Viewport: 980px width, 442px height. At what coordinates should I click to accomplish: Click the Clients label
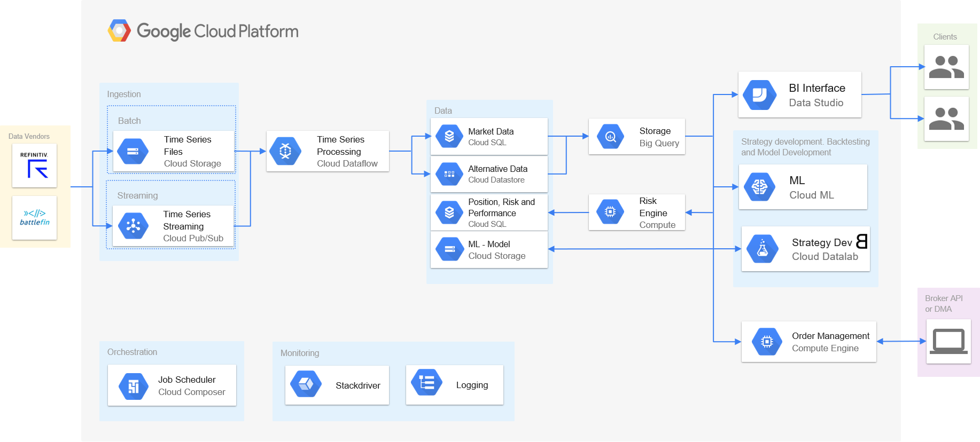945,37
